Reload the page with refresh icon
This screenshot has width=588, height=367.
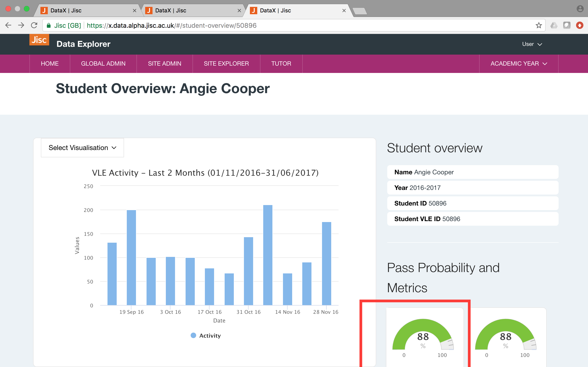34,25
